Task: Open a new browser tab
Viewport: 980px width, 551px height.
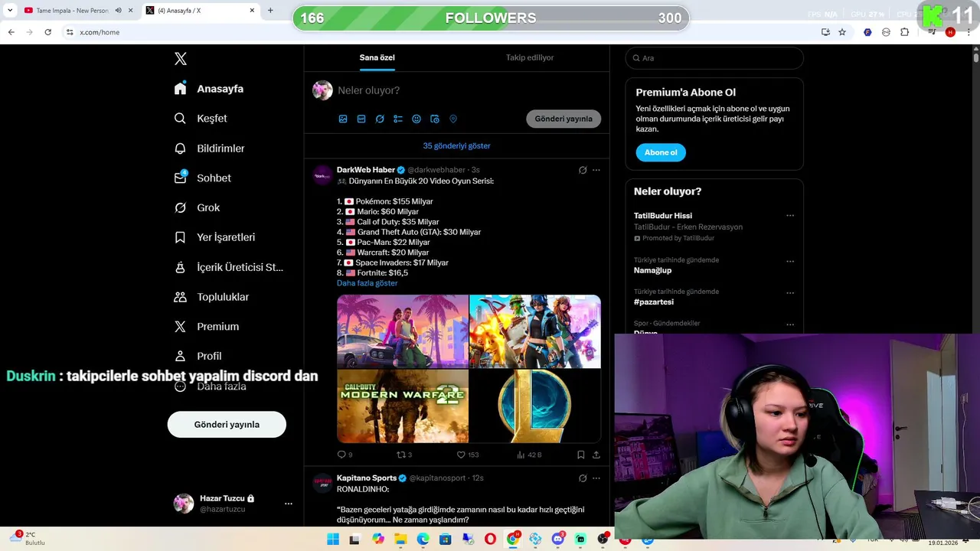Action: point(270,11)
